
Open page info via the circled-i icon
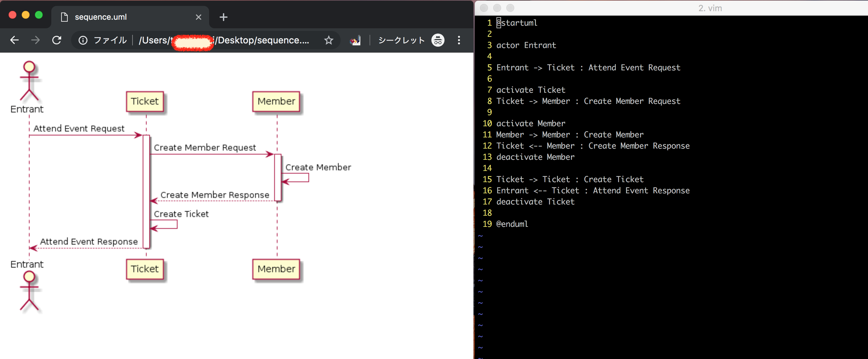tap(83, 40)
